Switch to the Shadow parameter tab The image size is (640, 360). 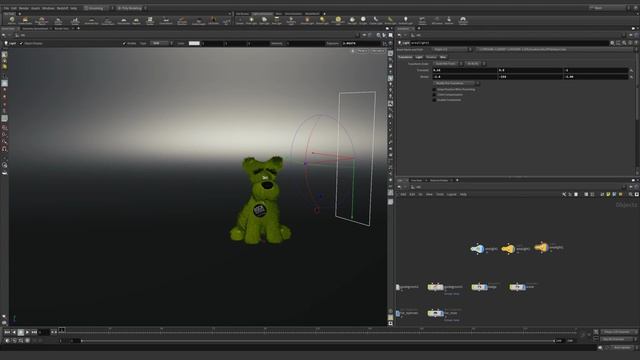pos(431,57)
